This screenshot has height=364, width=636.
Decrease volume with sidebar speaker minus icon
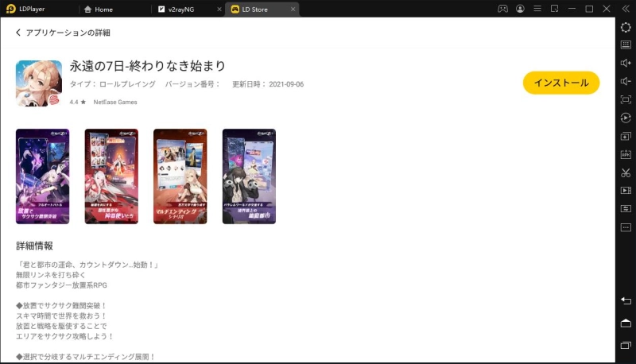[x=626, y=81]
